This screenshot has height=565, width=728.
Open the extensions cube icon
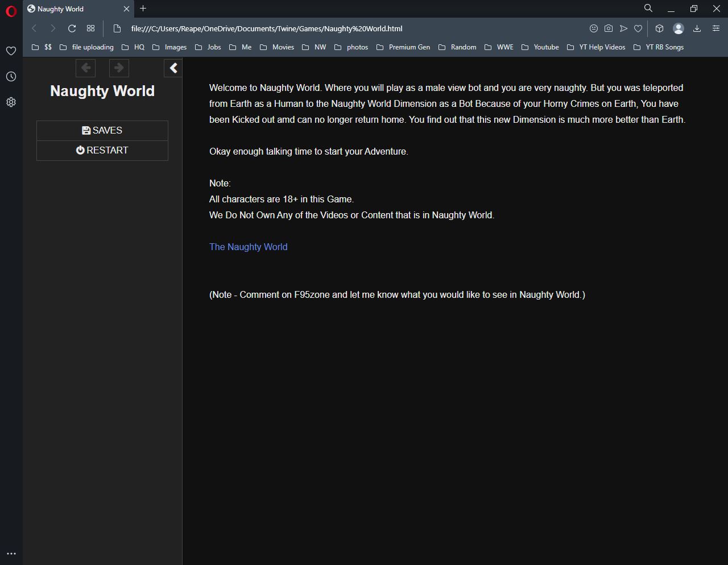click(659, 28)
